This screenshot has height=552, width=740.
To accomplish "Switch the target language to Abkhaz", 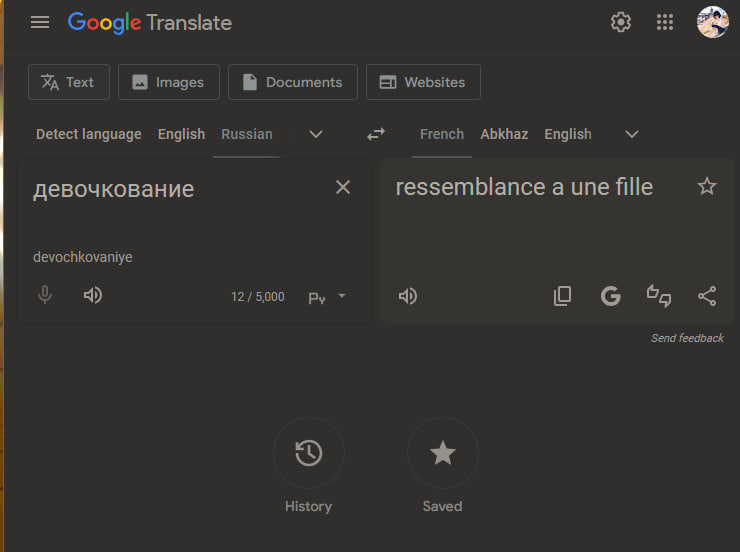I will coord(504,134).
